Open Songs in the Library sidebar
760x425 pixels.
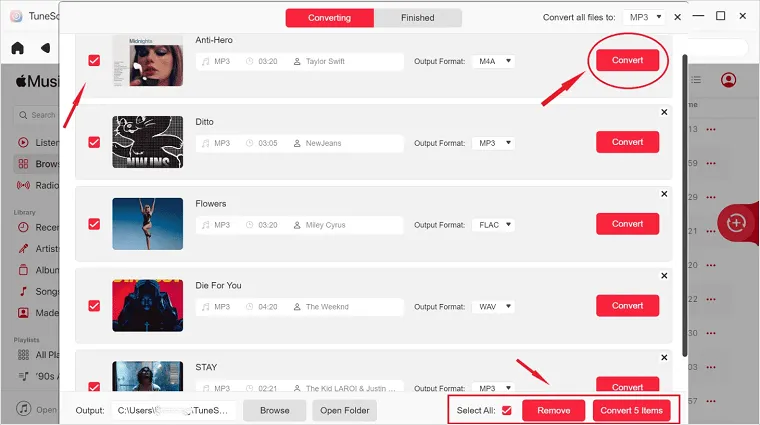23,291
